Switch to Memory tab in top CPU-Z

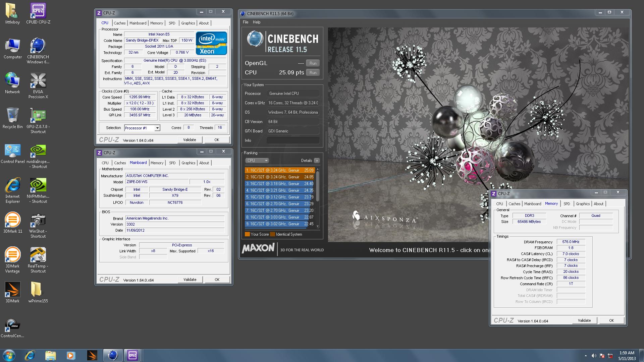[157, 23]
